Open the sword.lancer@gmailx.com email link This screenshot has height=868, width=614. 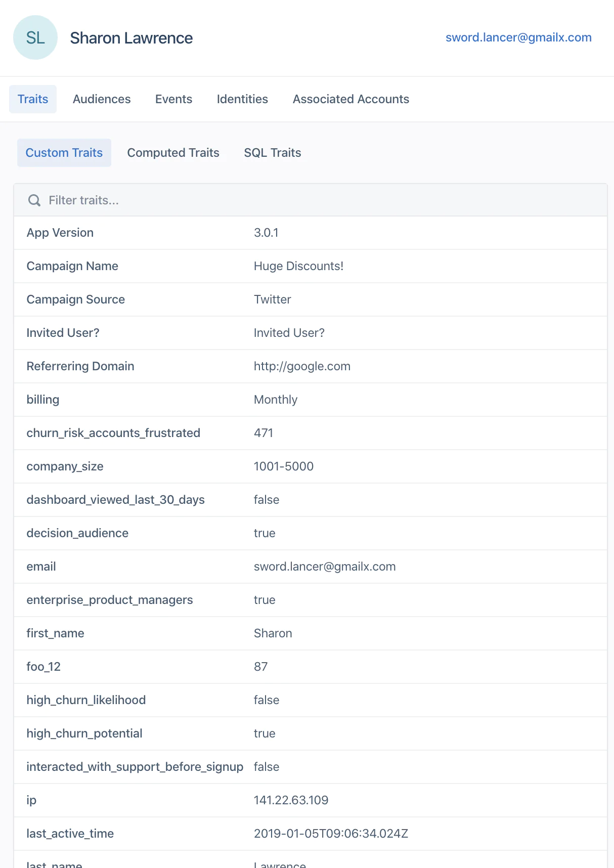click(x=518, y=37)
